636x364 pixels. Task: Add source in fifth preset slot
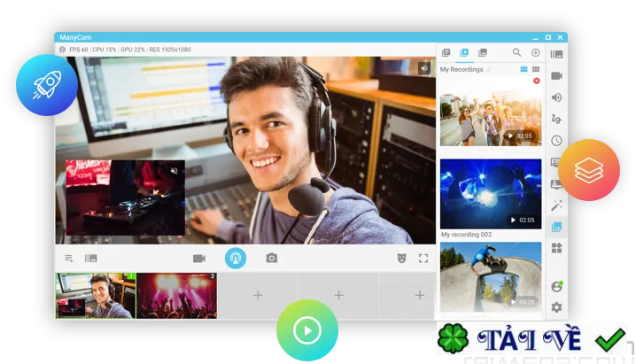click(419, 296)
